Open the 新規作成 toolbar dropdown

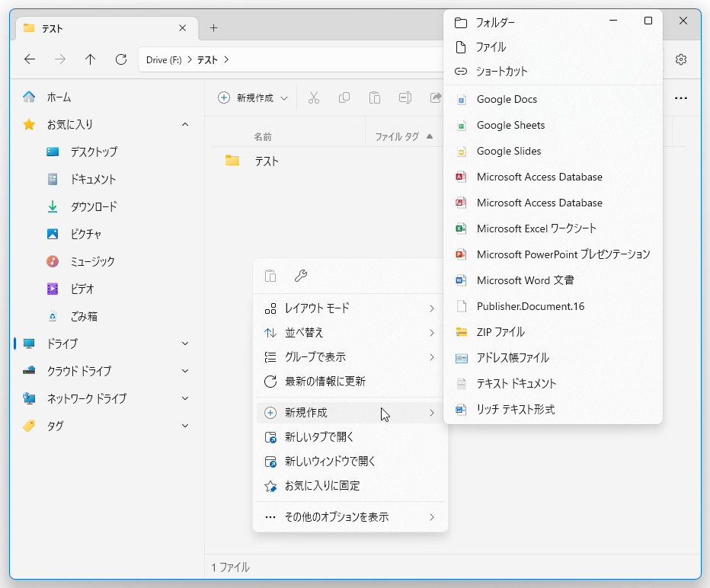(253, 97)
